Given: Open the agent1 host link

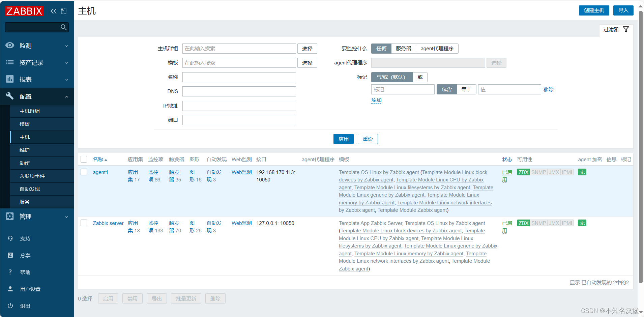Looking at the screenshot, I should 100,172.
